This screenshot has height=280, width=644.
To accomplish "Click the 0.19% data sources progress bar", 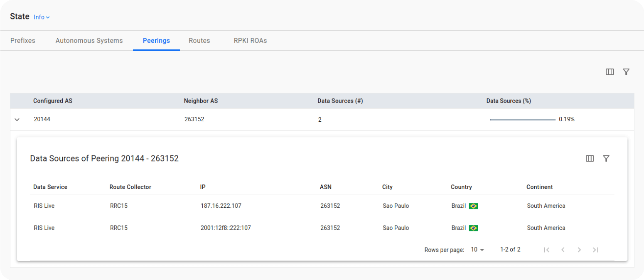I will 523,120.
